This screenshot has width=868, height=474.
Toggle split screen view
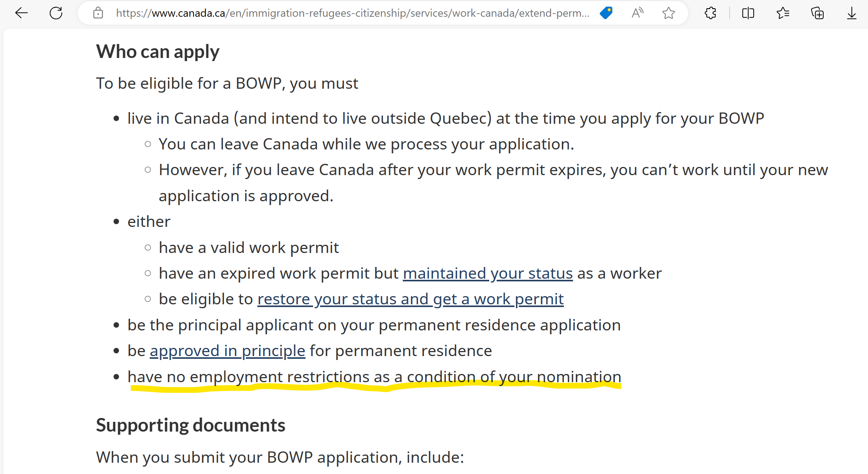pos(747,13)
